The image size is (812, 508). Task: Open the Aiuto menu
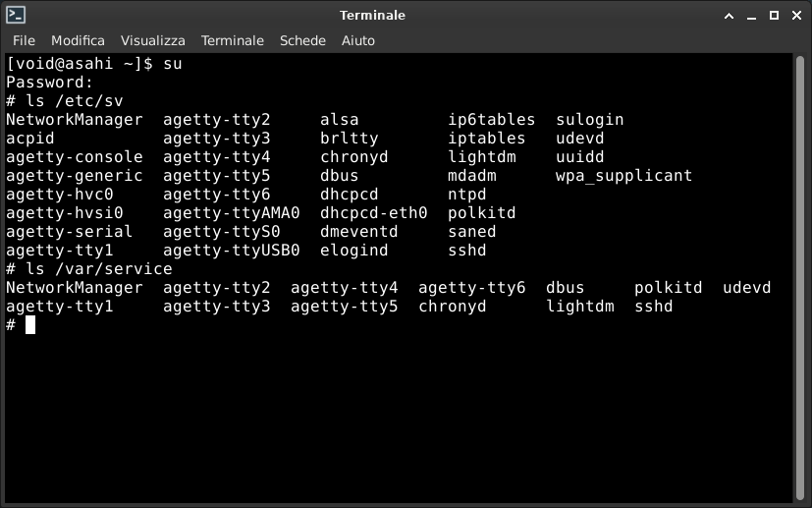tap(357, 40)
